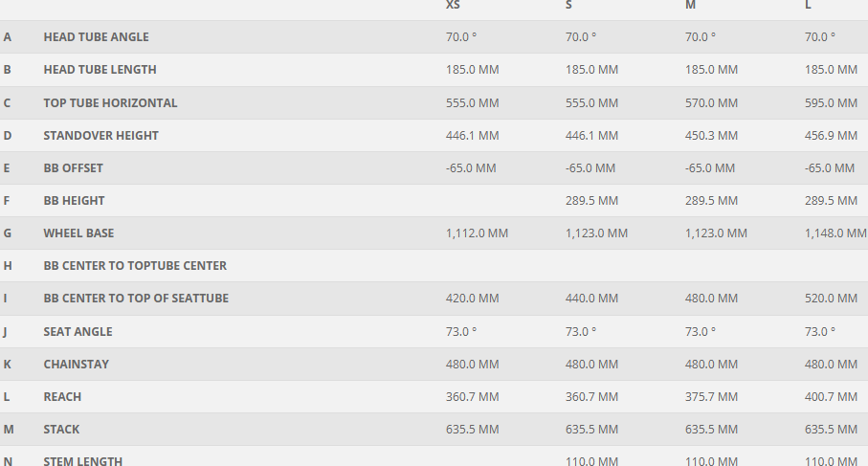Click the STACK row label
This screenshot has width=868, height=466.
click(x=61, y=430)
